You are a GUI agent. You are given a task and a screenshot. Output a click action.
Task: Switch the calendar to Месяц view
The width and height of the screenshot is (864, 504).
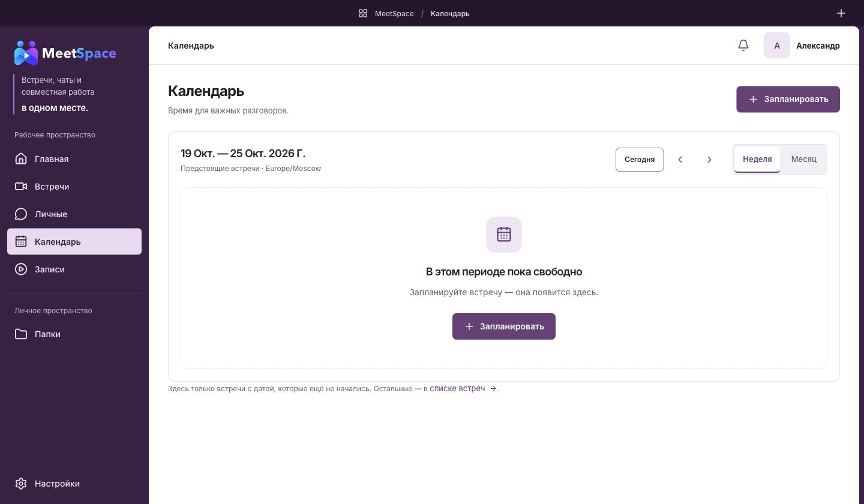click(x=804, y=160)
